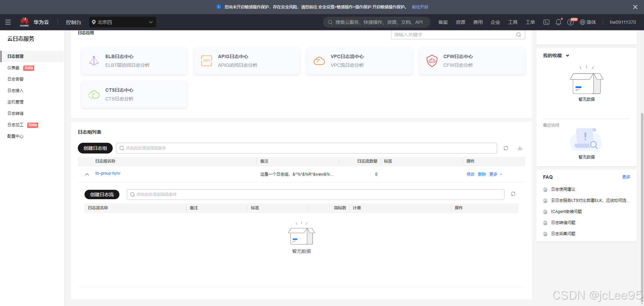Click the 创建日志流 button
644x306 pixels.
coord(102,194)
